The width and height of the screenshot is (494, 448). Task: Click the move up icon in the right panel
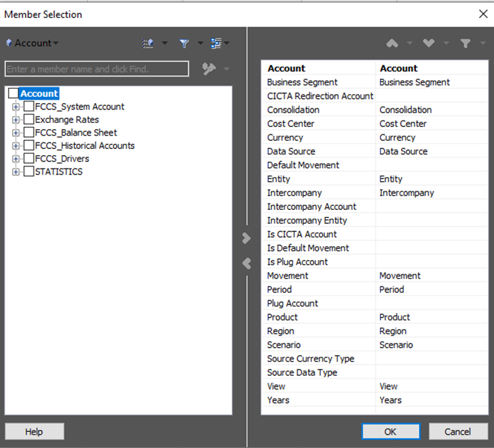coord(392,43)
